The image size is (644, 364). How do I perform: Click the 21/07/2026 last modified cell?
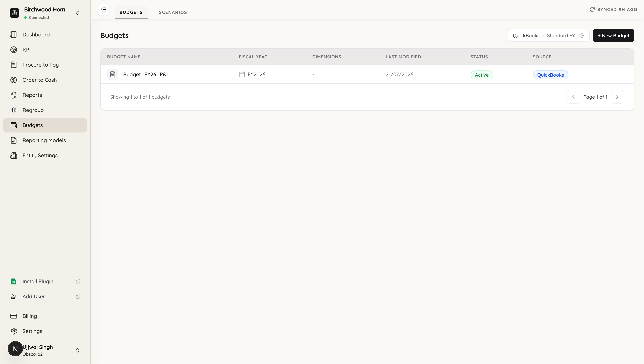[x=399, y=74]
